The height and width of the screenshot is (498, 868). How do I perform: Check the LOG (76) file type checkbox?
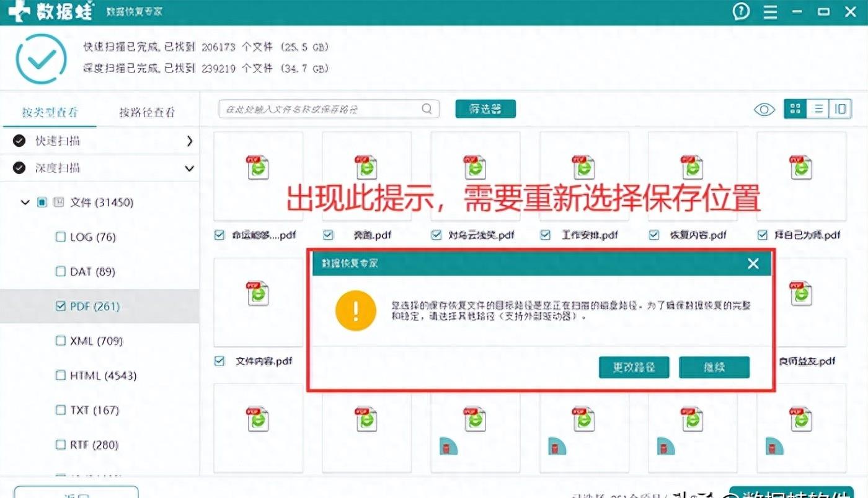pos(60,237)
